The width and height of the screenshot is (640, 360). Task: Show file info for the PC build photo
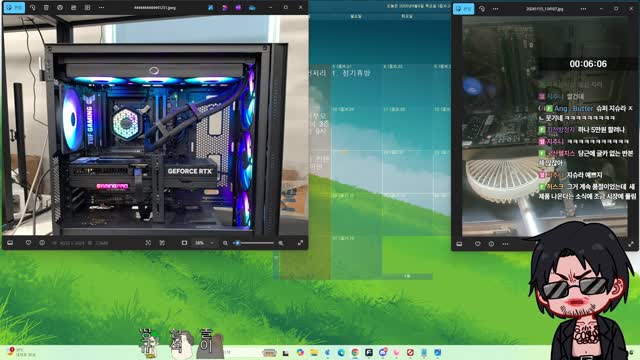pyautogui.click(x=42, y=243)
